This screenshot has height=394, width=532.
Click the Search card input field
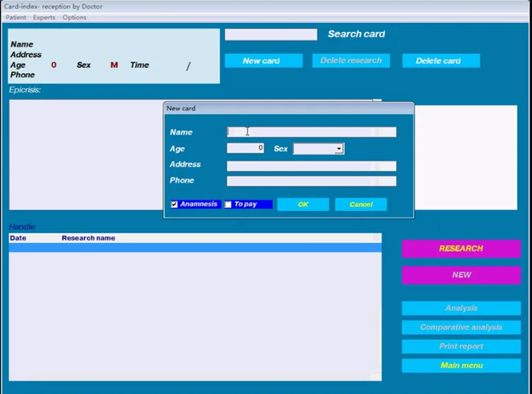tap(271, 34)
